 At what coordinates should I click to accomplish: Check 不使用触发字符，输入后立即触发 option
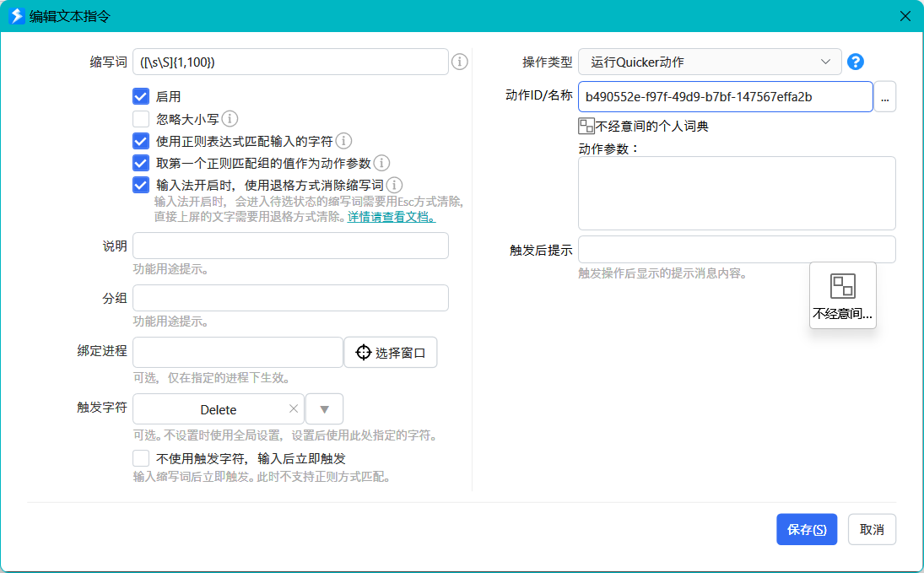point(141,458)
